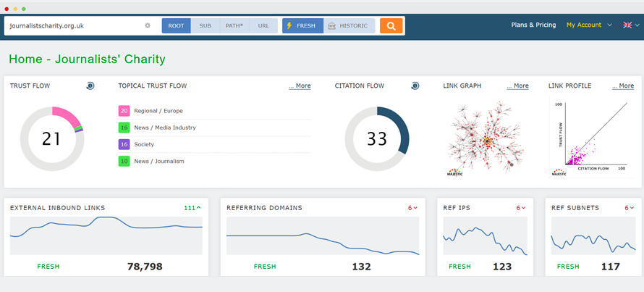
Task: Switch to the HISTORIC index
Action: click(348, 25)
